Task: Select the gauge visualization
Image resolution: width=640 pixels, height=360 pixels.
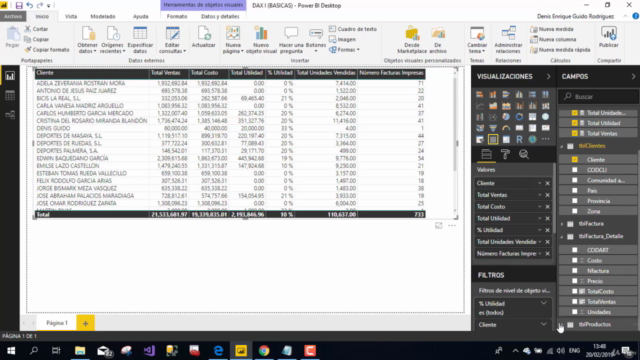Action: click(x=506, y=128)
